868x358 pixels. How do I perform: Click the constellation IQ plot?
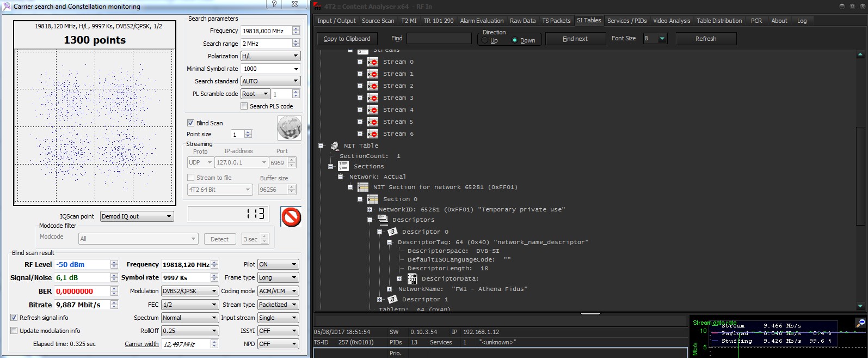point(95,126)
